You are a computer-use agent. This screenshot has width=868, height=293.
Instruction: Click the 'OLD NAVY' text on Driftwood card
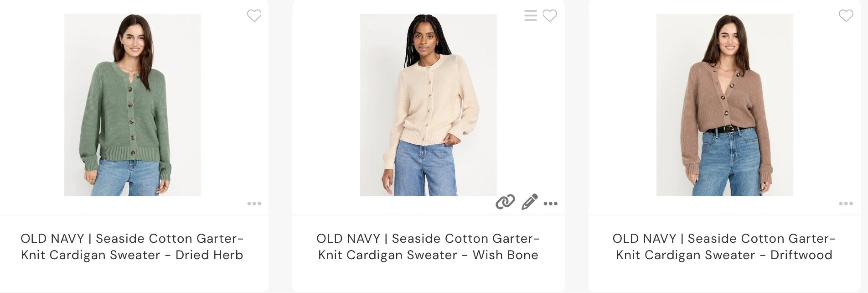click(644, 239)
